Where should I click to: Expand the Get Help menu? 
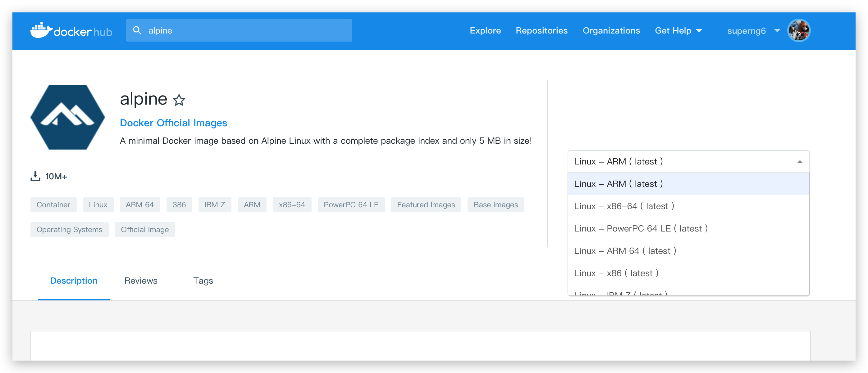coord(678,31)
